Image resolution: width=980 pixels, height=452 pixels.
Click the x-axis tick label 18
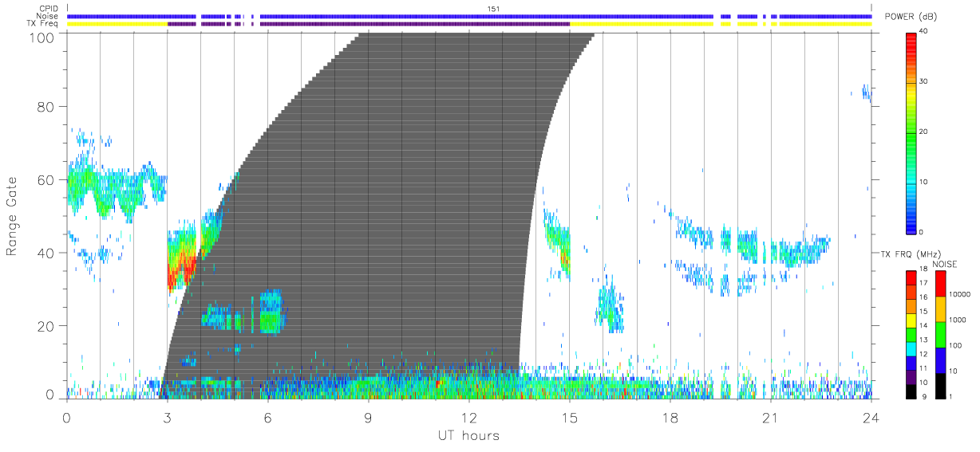(x=670, y=417)
